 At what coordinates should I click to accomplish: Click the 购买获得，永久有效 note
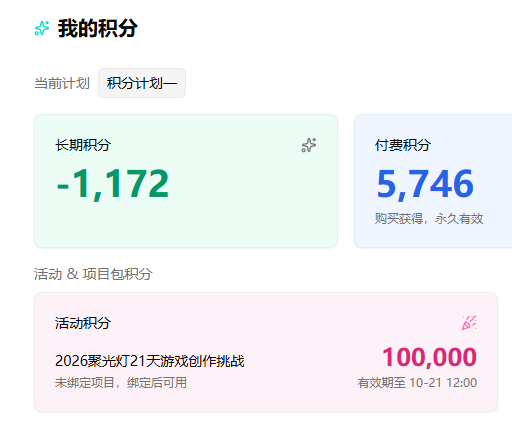[x=429, y=219]
